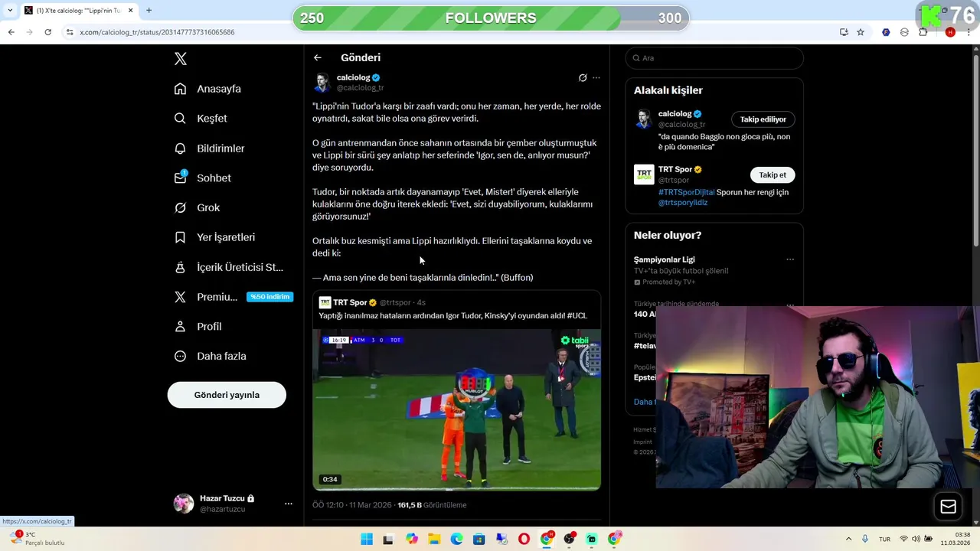The width and height of the screenshot is (980, 551).
Task: Open account menu dots next to Hazar Tuzcu
Action: 289,504
